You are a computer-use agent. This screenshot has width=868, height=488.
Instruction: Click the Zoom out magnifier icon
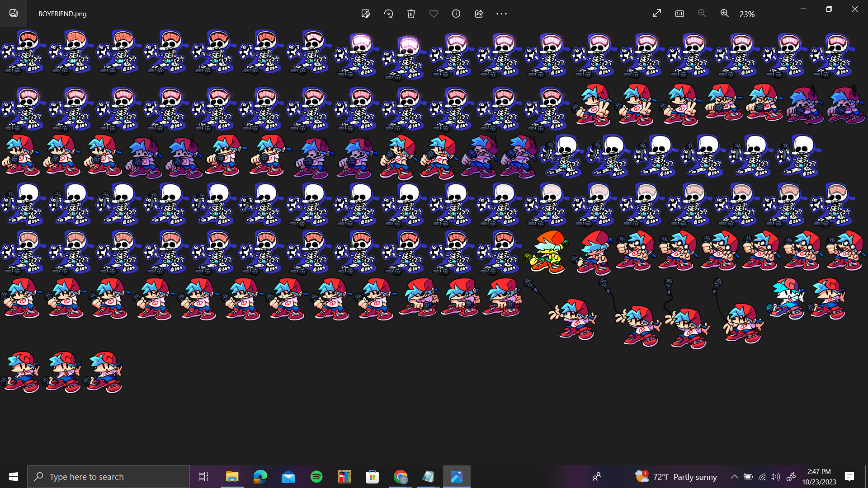tap(702, 14)
